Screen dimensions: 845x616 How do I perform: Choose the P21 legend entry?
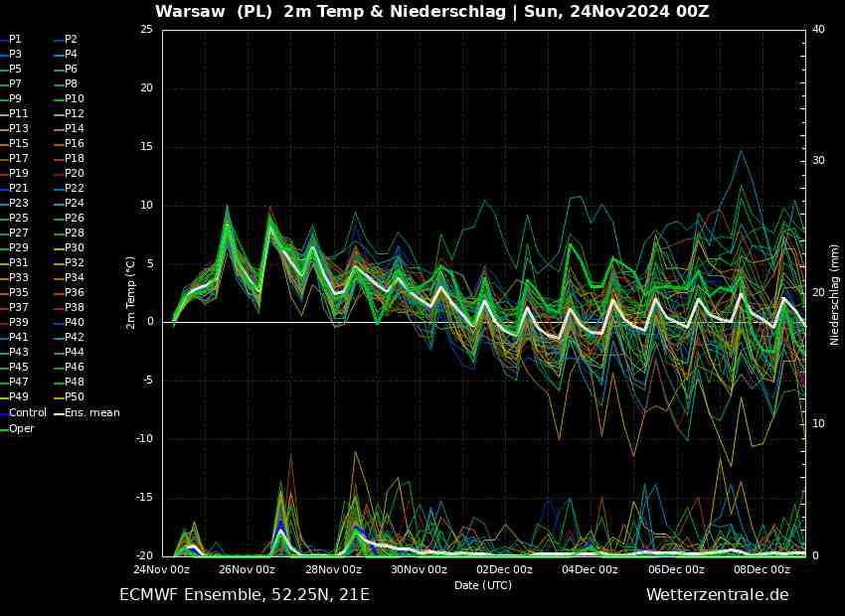click(14, 188)
